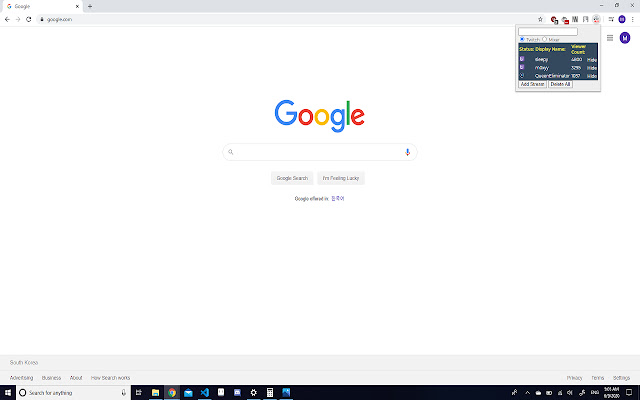
Task: Open Visual Studio Code from taskbar
Action: [204, 393]
